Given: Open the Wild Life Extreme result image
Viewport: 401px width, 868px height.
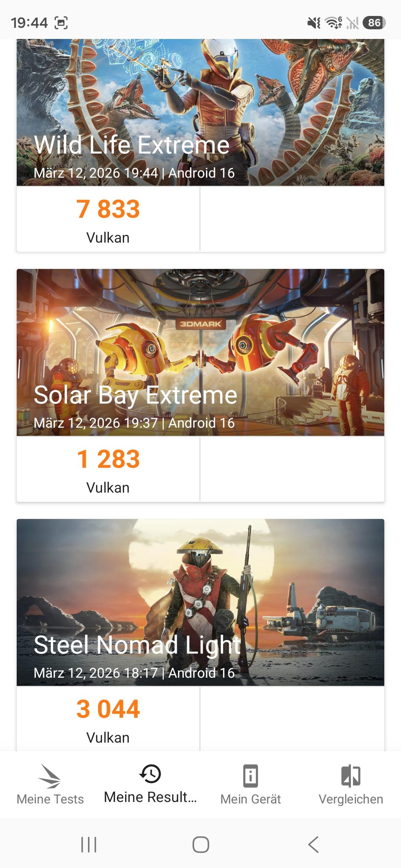Looking at the screenshot, I should tap(200, 111).
